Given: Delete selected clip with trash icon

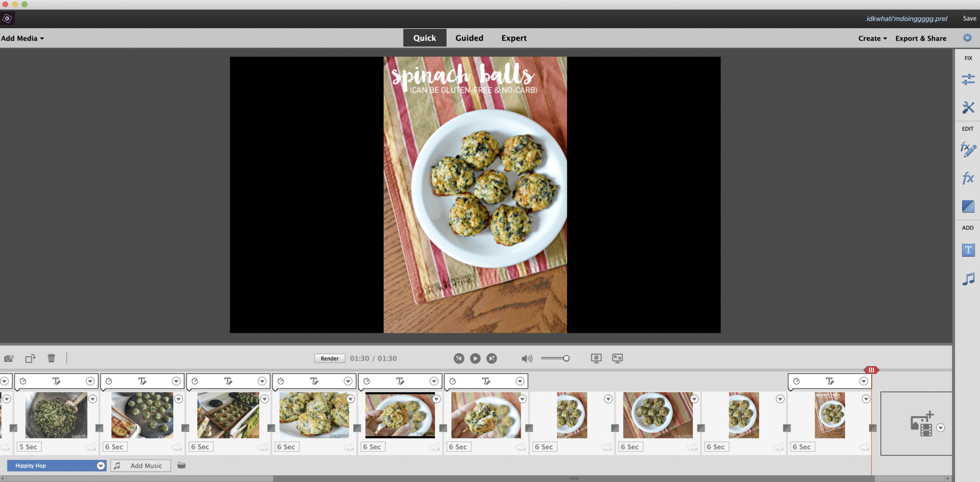Looking at the screenshot, I should 52,358.
